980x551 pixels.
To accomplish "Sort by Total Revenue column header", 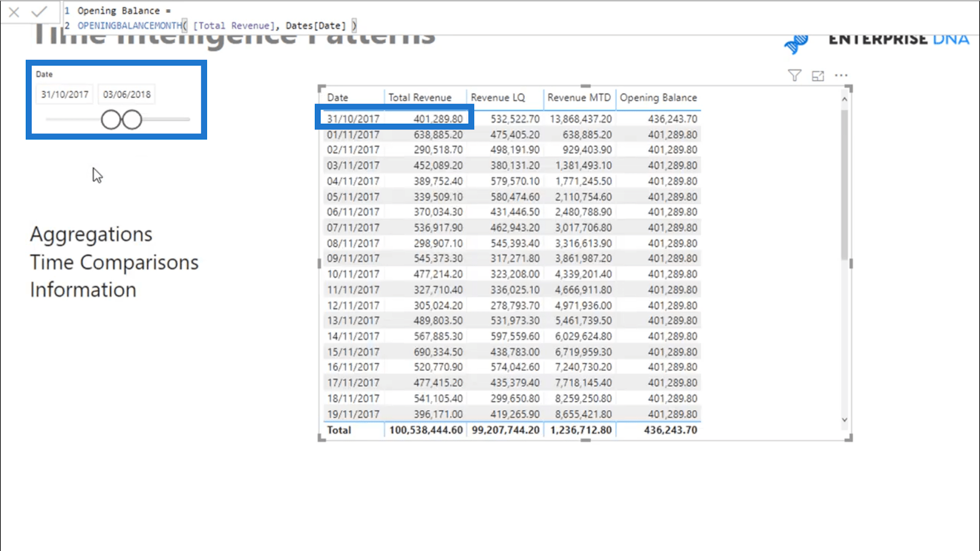I will pos(420,97).
